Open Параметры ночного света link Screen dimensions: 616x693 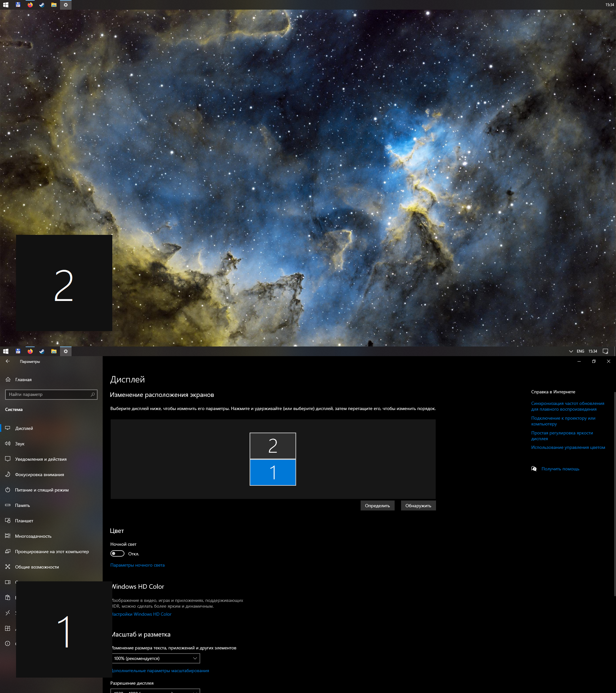tap(137, 565)
